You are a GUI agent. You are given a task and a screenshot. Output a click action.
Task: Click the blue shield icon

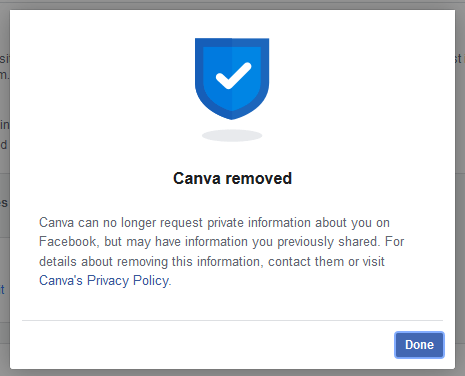coord(232,79)
